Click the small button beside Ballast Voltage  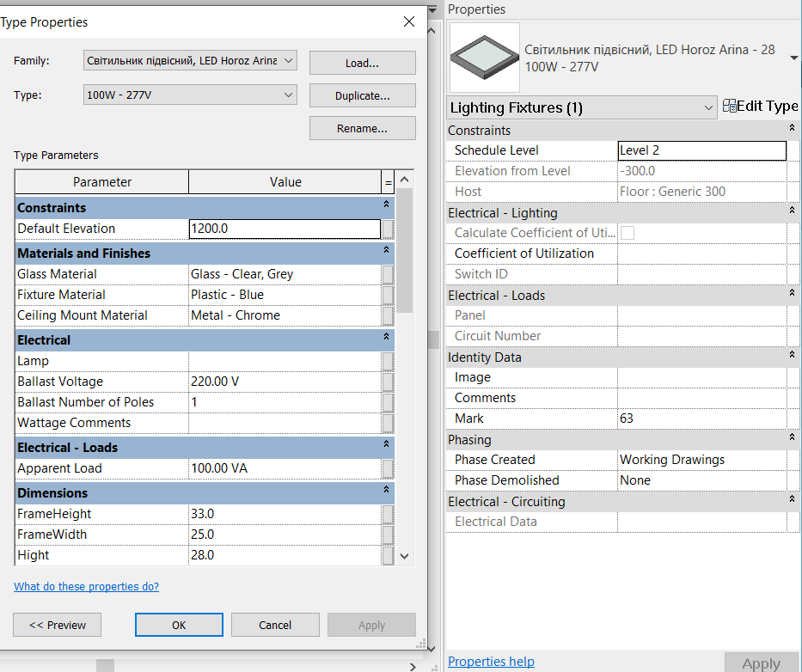(x=389, y=382)
